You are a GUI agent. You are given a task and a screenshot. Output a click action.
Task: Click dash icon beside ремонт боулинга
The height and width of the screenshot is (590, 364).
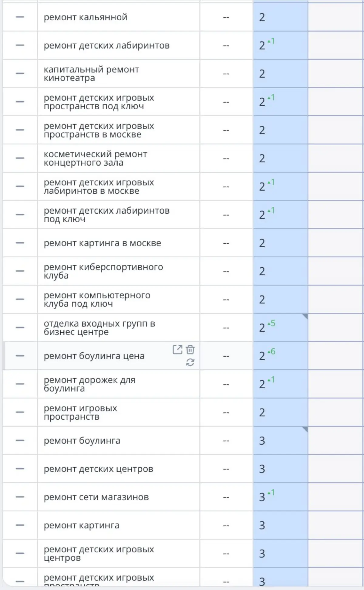click(20, 441)
